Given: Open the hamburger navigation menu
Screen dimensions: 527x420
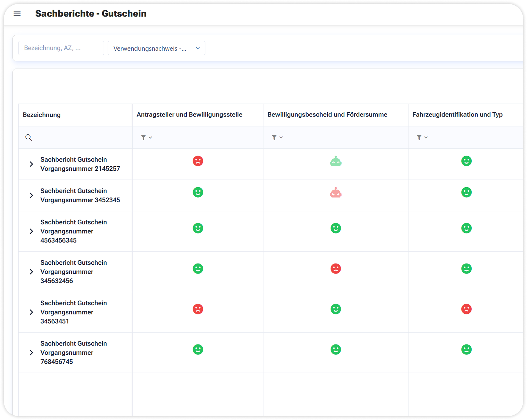Looking at the screenshot, I should tap(17, 14).
